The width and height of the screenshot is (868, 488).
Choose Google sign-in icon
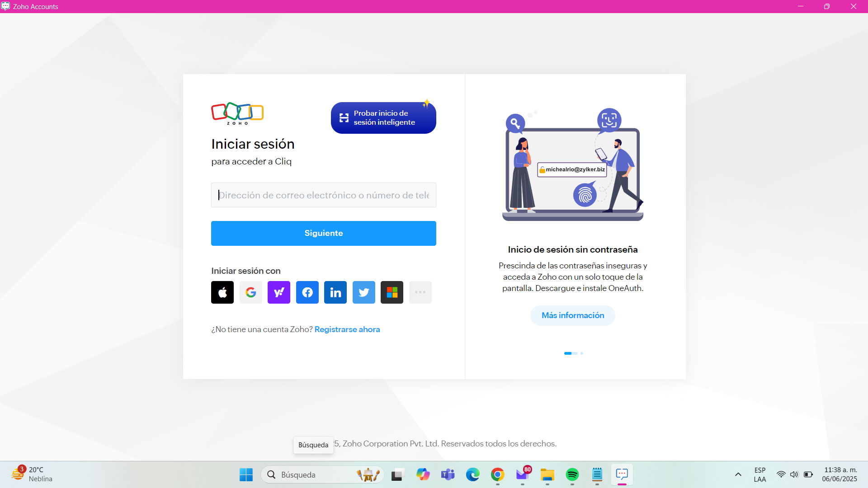(x=251, y=292)
